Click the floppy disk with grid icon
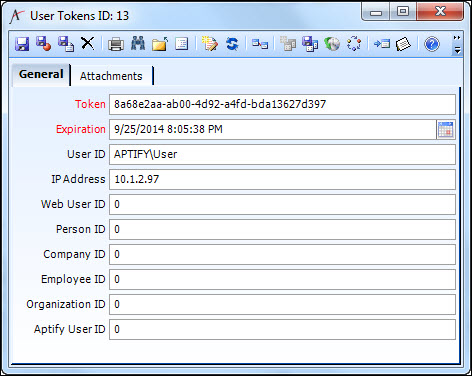The width and height of the screenshot is (472, 376). point(310,44)
